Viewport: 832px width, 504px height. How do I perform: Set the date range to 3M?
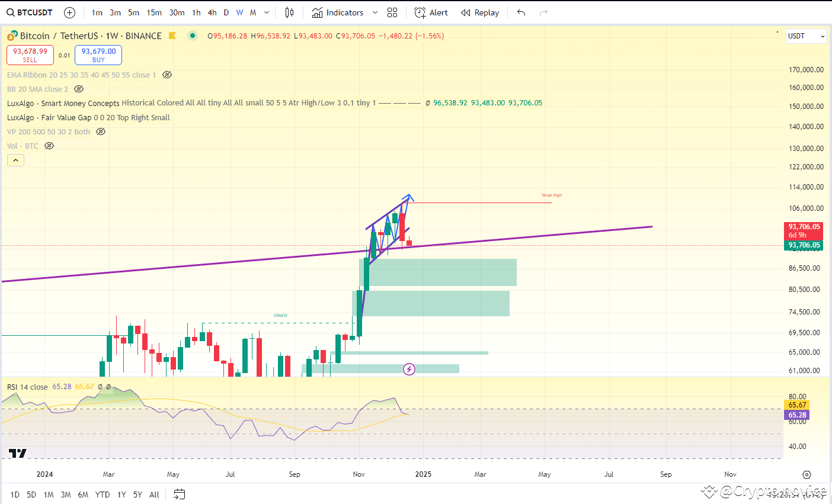tap(66, 495)
